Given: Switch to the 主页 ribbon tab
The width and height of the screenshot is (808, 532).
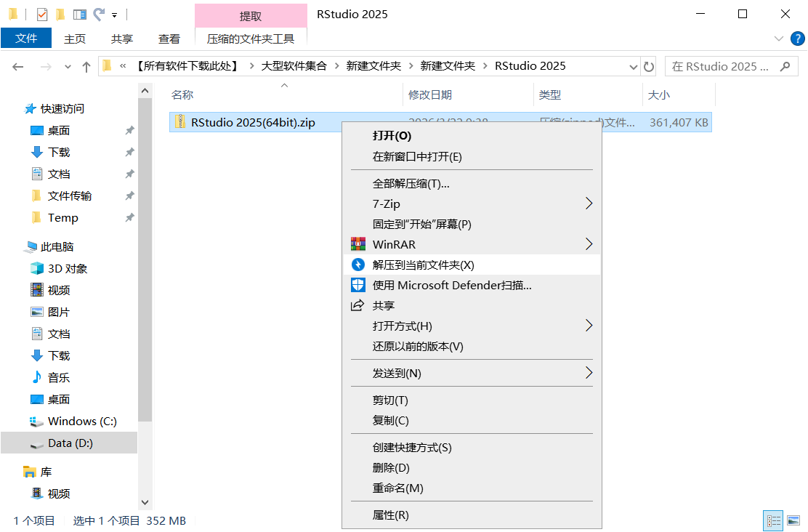Looking at the screenshot, I should (x=75, y=39).
